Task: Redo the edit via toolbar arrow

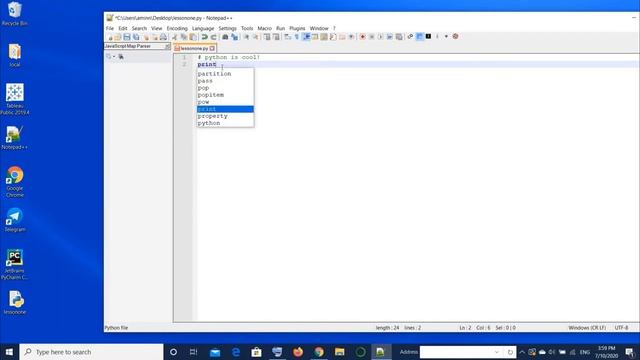Action: [x=213, y=37]
